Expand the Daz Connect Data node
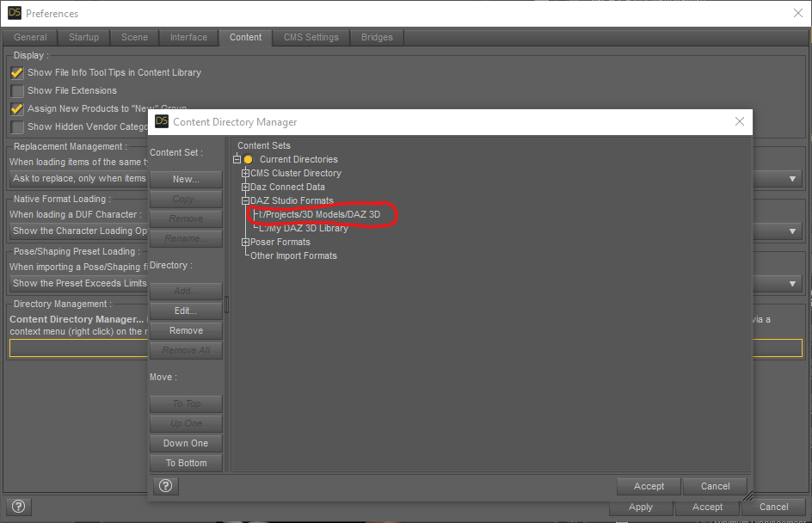 pyautogui.click(x=245, y=187)
